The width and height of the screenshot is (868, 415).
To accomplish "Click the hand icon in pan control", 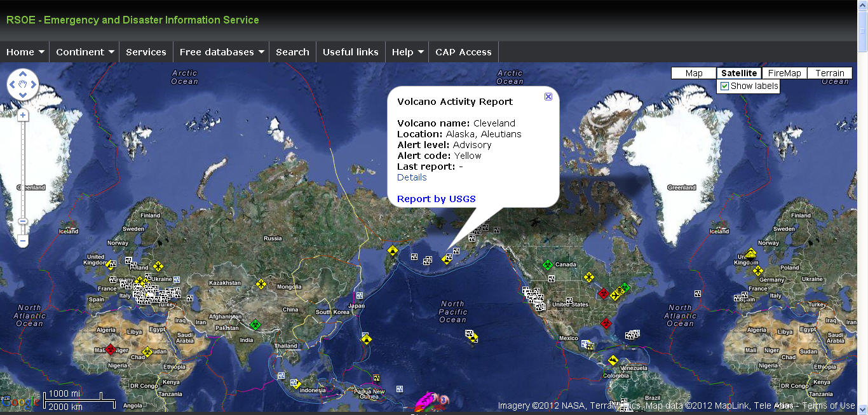I will click(23, 83).
